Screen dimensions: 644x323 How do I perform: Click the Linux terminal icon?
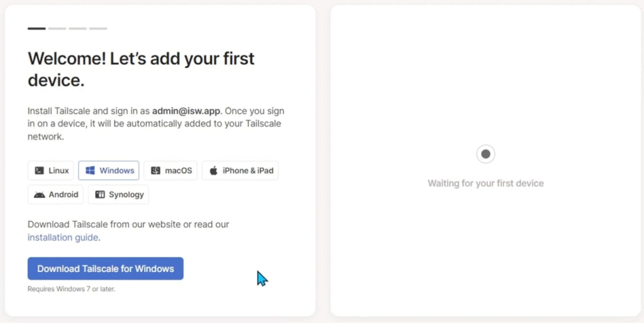click(x=40, y=171)
